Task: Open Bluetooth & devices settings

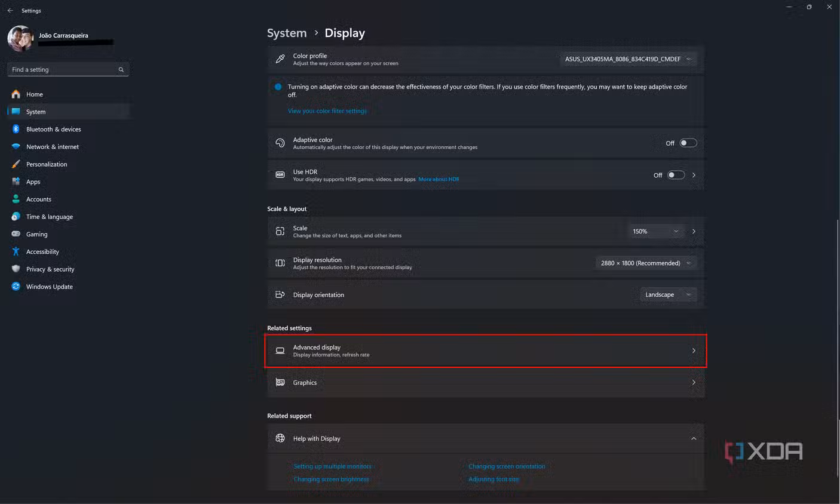Action: click(x=69, y=129)
